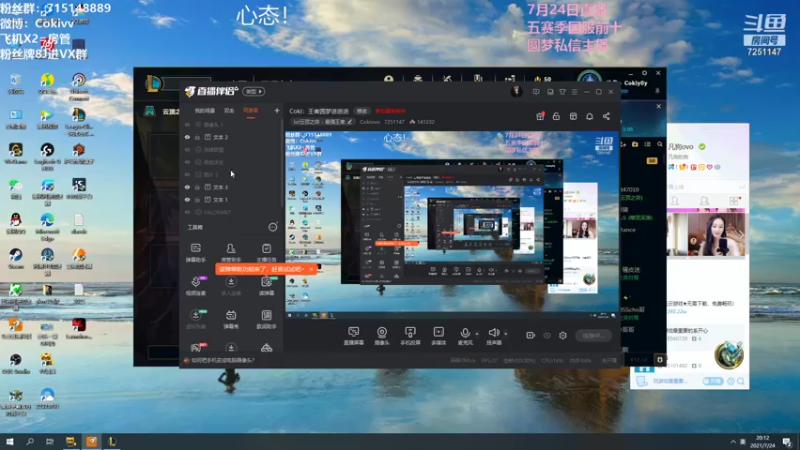Show the VALORANT source layer
800x450 pixels.
click(x=187, y=212)
